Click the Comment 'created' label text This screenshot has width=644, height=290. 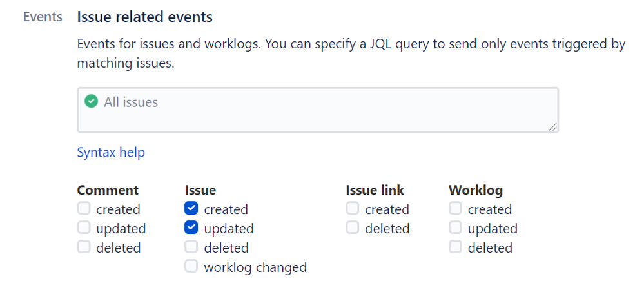(118, 209)
